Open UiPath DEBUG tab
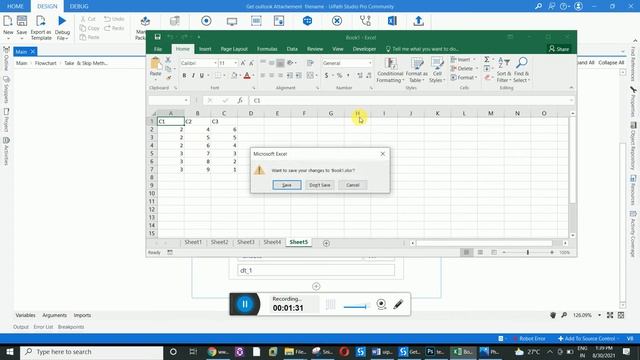640x360 pixels. pyautogui.click(x=79, y=6)
